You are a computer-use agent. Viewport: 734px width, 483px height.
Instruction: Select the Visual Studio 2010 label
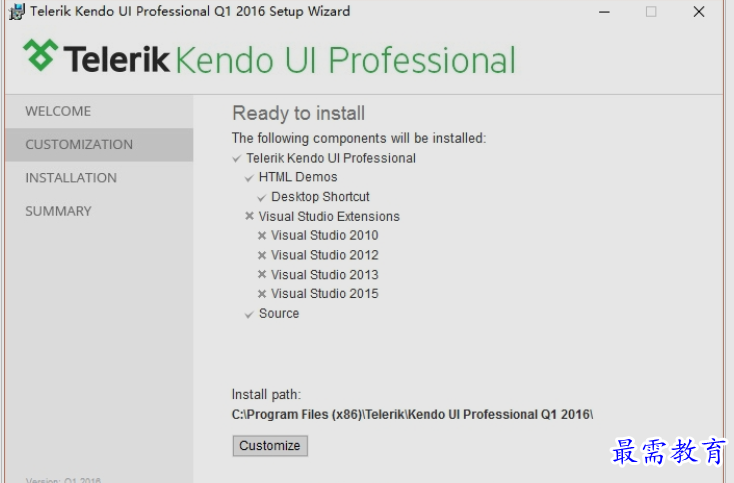(x=325, y=235)
